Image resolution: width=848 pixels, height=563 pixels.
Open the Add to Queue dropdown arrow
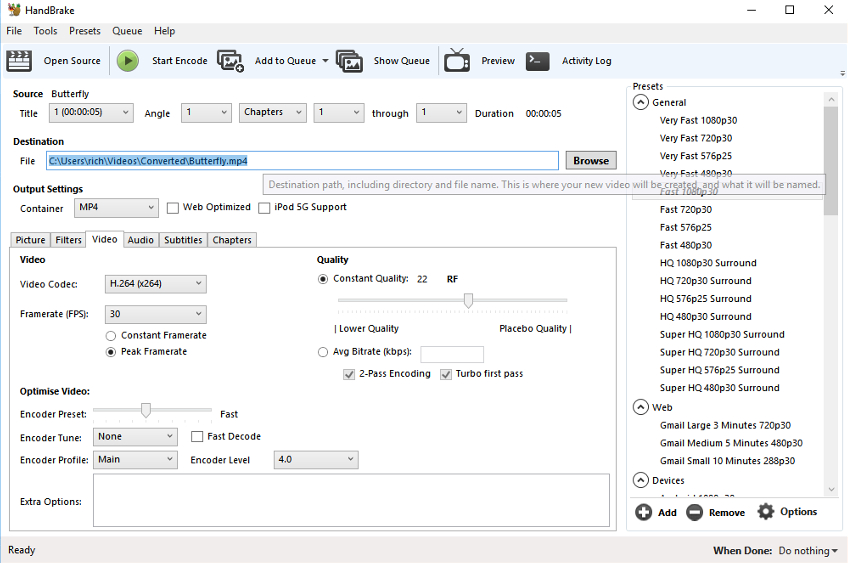[x=325, y=61]
